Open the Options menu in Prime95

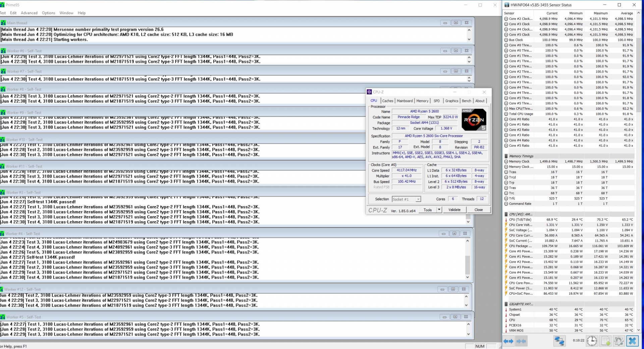point(49,13)
